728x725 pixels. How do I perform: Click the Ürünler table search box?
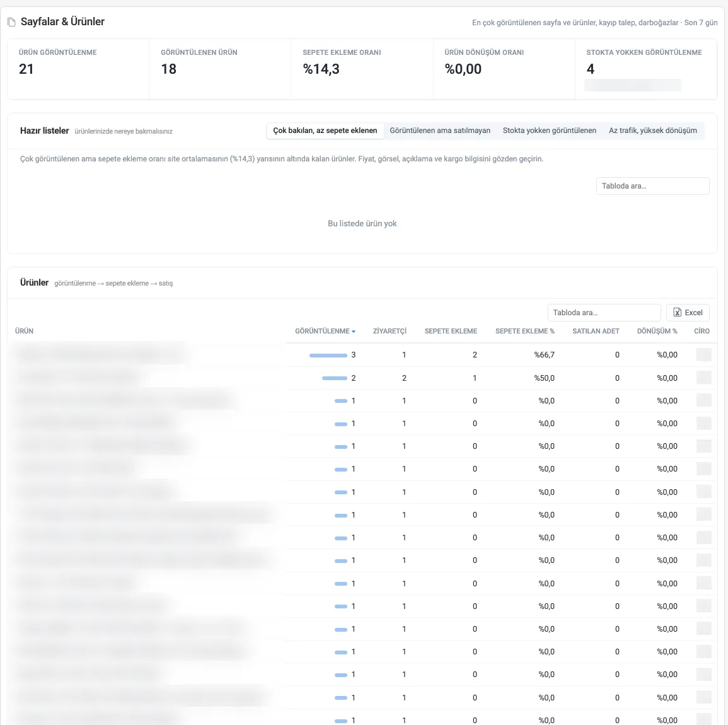[604, 313]
